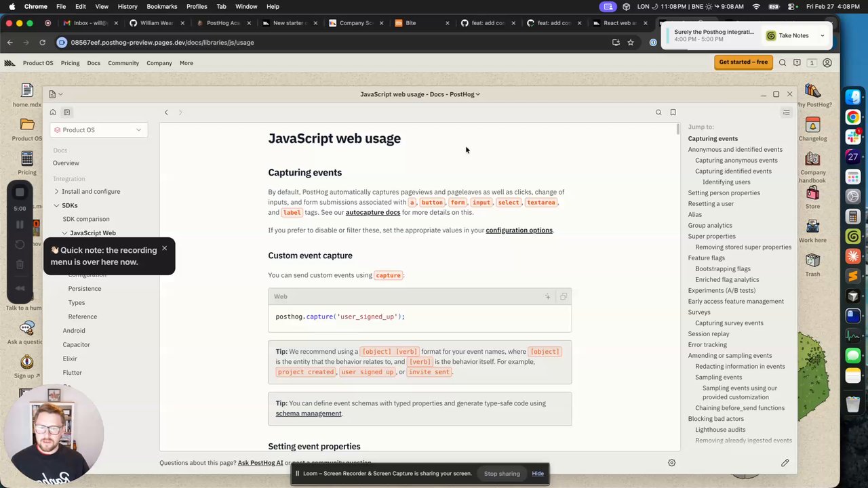Open the More menu in site header
This screenshot has height=488, width=868.
tap(186, 63)
